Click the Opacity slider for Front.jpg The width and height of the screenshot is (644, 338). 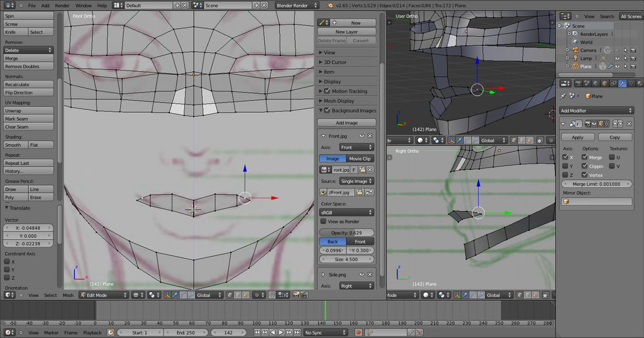click(347, 233)
